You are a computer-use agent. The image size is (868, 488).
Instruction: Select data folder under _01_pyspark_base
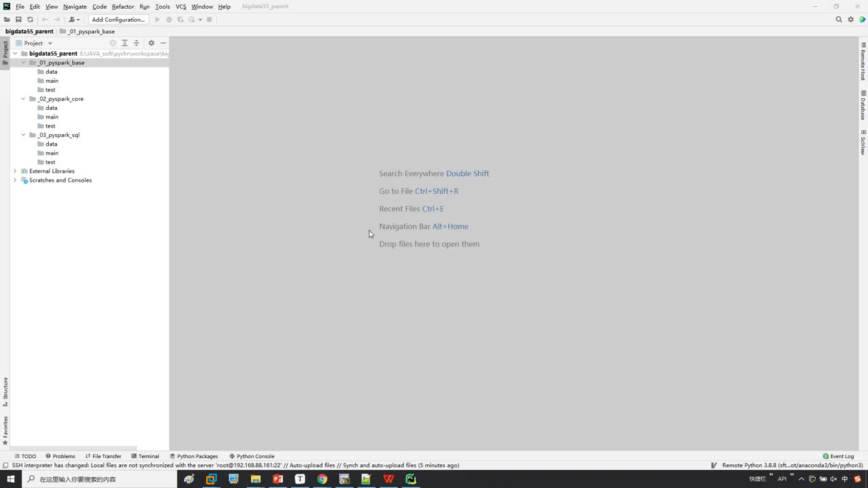pyautogui.click(x=51, y=72)
